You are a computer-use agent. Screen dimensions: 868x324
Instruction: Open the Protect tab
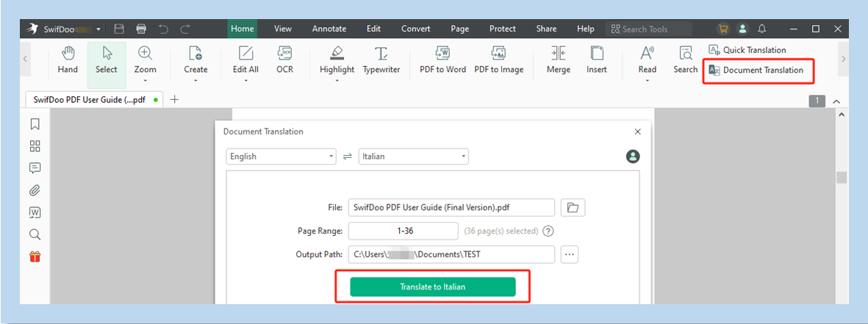[503, 29]
